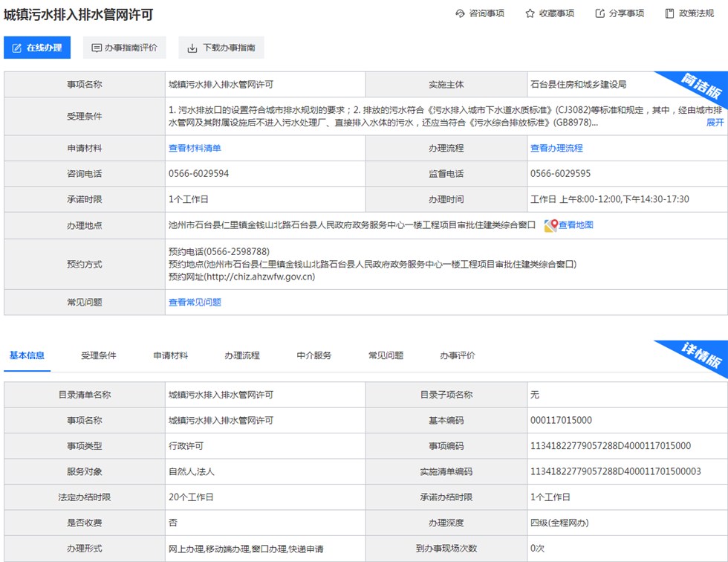Click the 办理形式 value 网上办理,移动端办理
728x562 pixels.
click(246, 549)
